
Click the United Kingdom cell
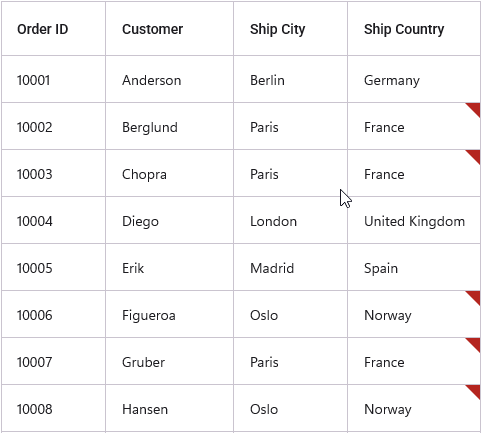(414, 220)
